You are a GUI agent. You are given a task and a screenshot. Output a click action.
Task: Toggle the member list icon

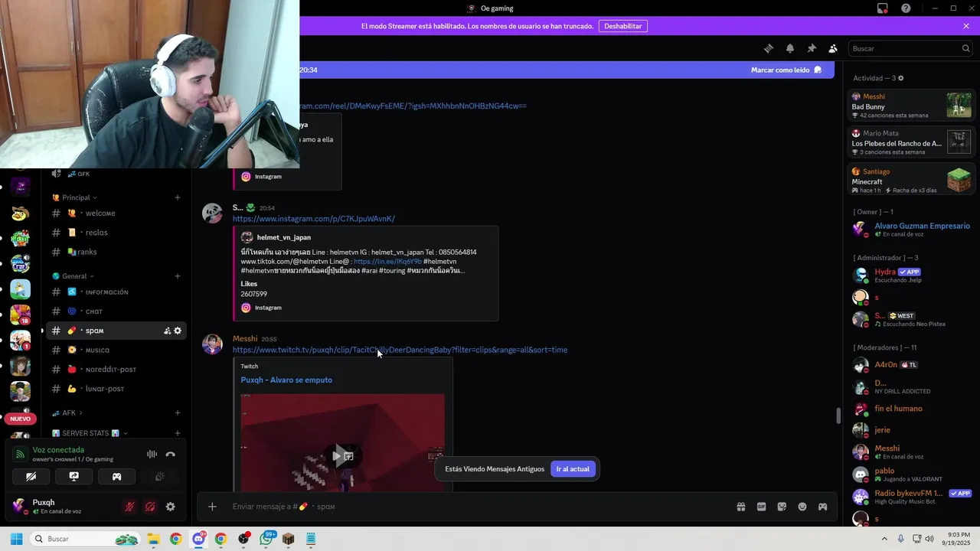click(x=833, y=48)
